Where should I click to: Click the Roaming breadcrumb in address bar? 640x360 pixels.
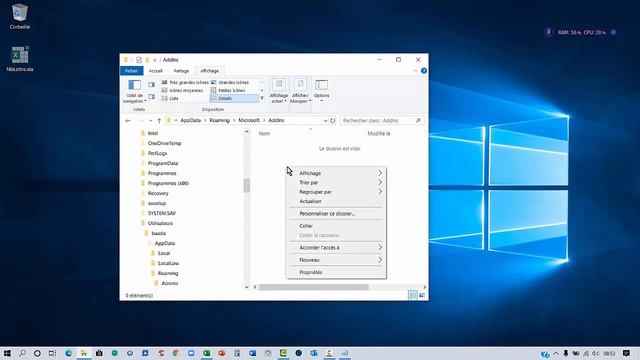220,120
